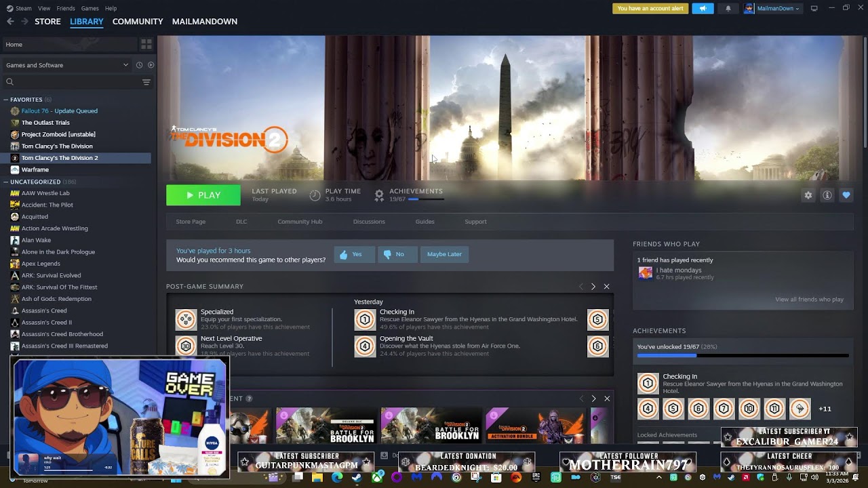This screenshot has height=488, width=868.
Task: Open Microsoft Edge in the taskbar
Action: pos(337,477)
